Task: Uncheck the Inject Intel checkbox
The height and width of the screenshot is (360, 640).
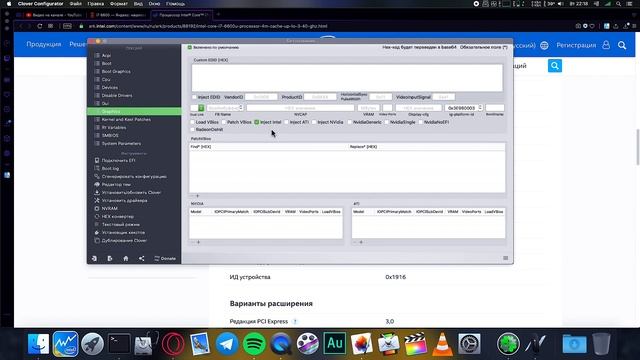Action: (x=257, y=122)
